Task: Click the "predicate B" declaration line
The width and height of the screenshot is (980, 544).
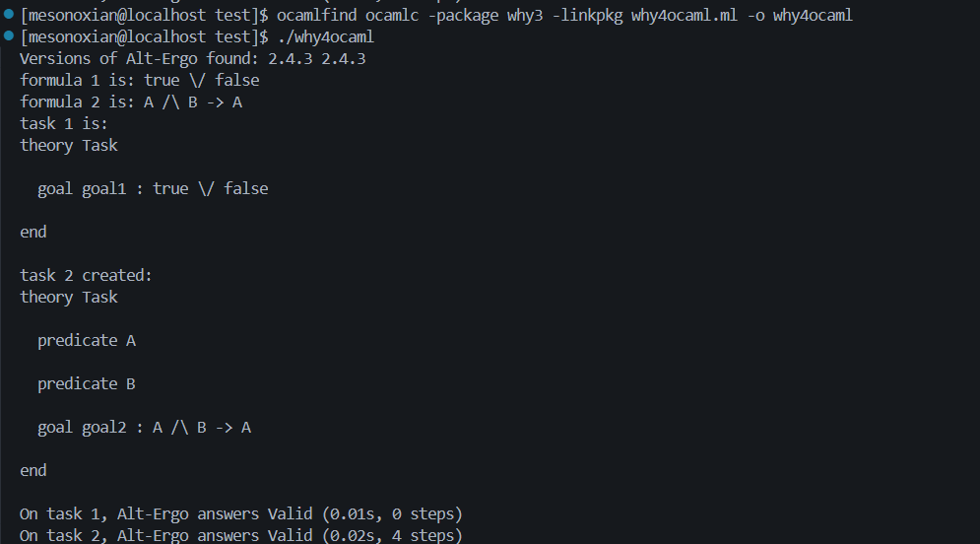Action: coord(87,383)
